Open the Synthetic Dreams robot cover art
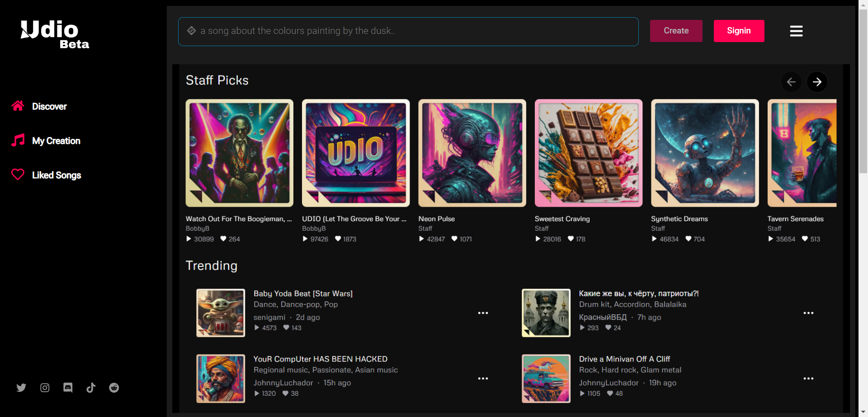The width and height of the screenshot is (868, 417). coord(705,153)
